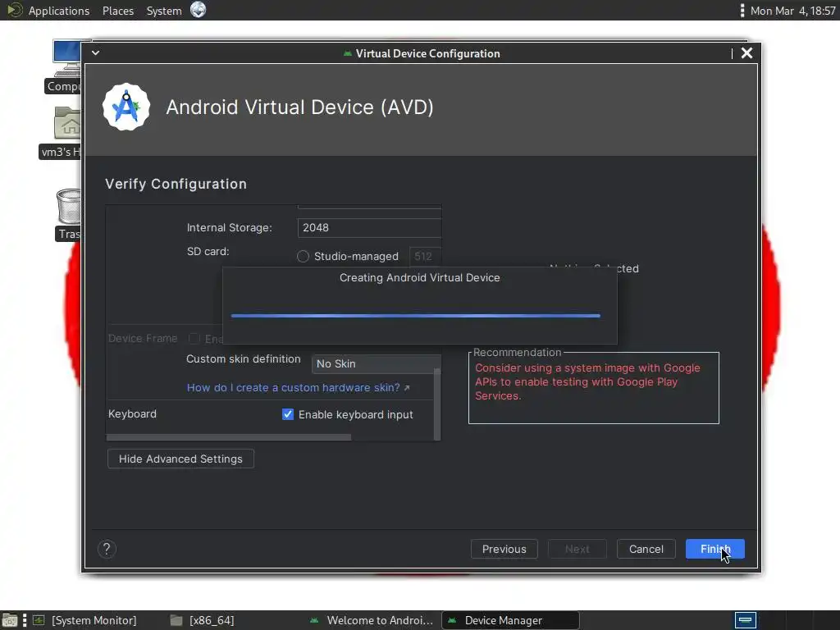Open the help question mark icon

107,549
